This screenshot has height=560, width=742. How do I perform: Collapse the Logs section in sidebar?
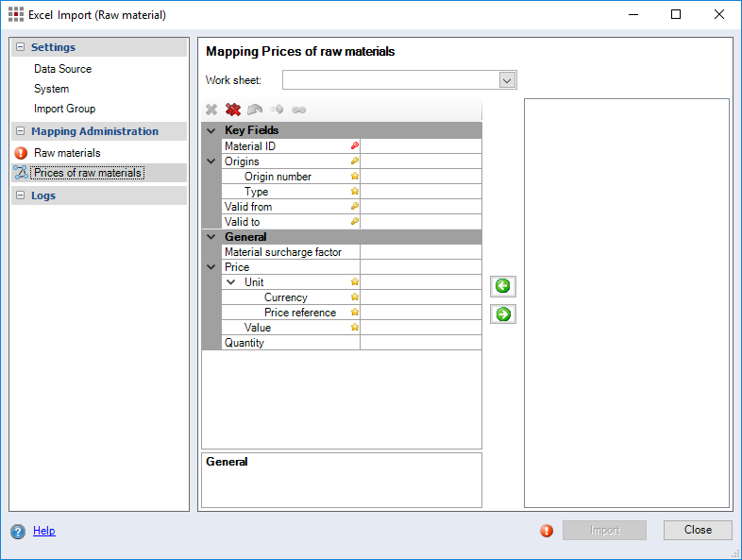pyautogui.click(x=21, y=195)
